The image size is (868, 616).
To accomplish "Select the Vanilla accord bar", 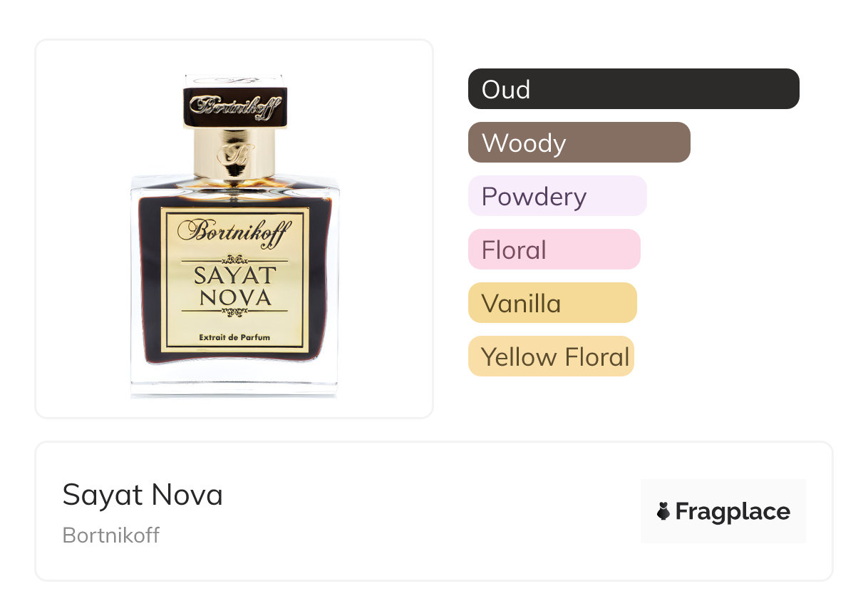I will click(552, 303).
